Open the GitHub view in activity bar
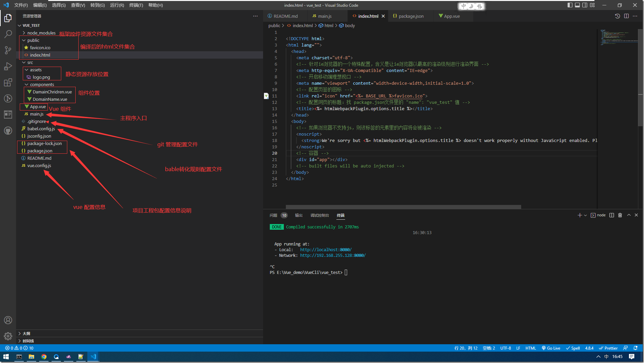Screen dimensions: 644x363 click(x=8, y=131)
